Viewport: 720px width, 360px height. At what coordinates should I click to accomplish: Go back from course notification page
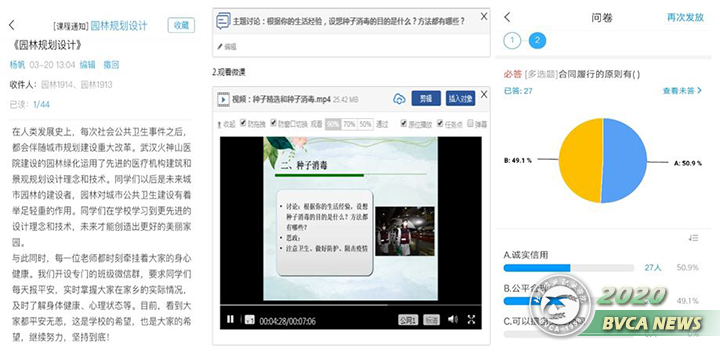click(12, 25)
